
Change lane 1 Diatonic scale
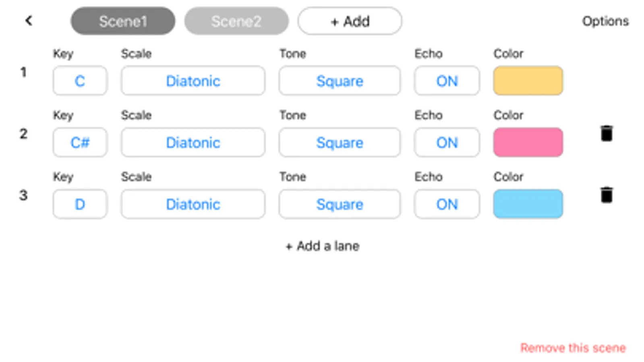(193, 81)
